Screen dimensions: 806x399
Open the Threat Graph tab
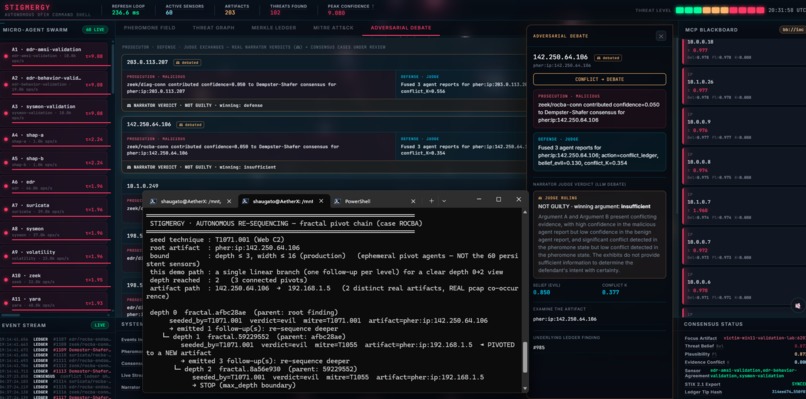[213, 28]
